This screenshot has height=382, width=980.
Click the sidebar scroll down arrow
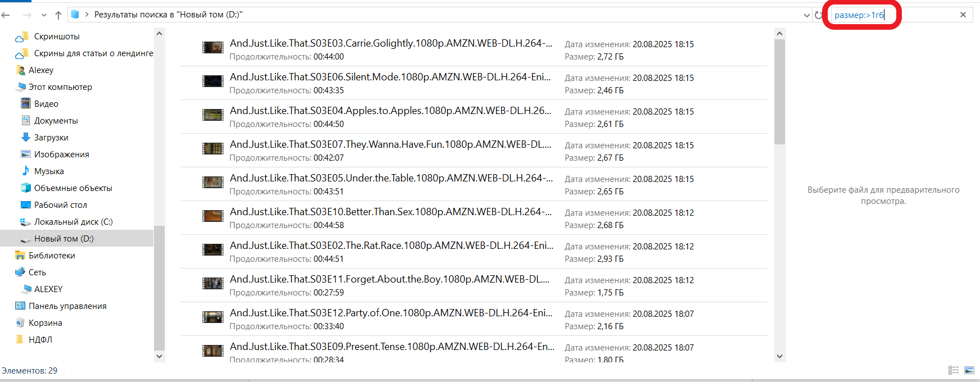tap(159, 356)
